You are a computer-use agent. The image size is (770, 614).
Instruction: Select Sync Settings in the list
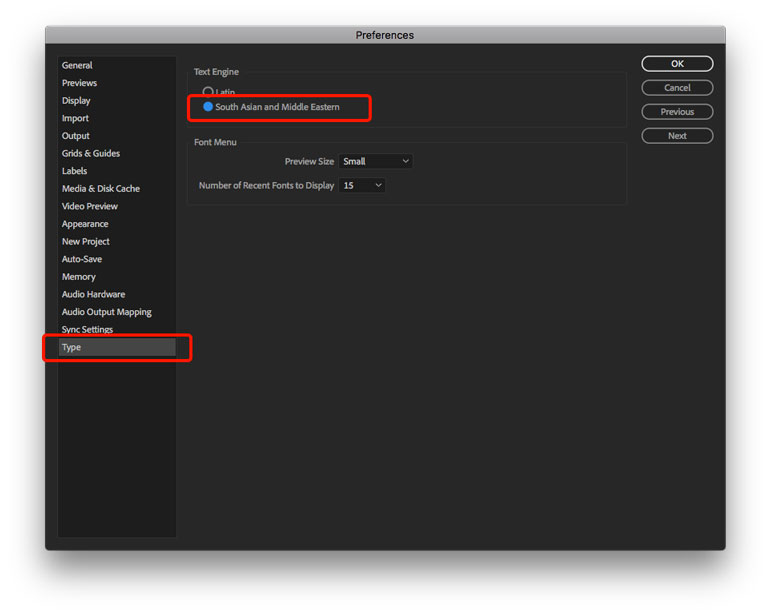pyautogui.click(x=87, y=330)
